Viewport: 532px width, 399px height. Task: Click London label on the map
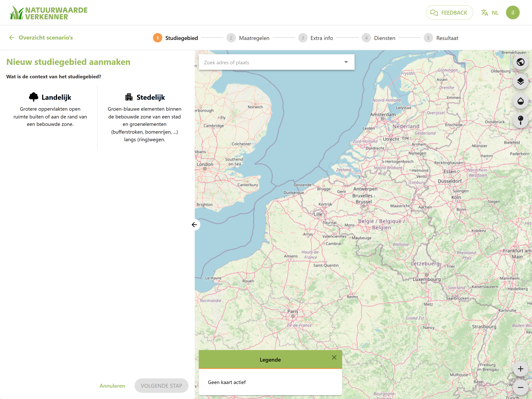click(x=205, y=164)
